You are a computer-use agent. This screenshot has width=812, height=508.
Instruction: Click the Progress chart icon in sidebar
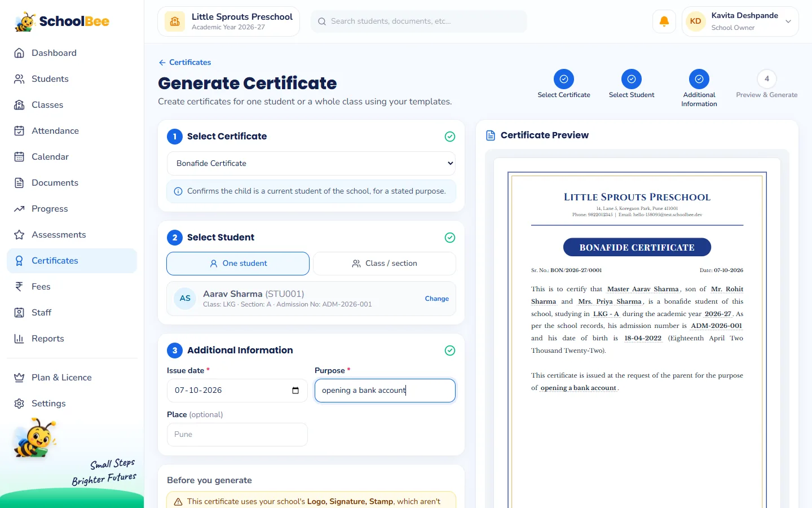coord(19,209)
